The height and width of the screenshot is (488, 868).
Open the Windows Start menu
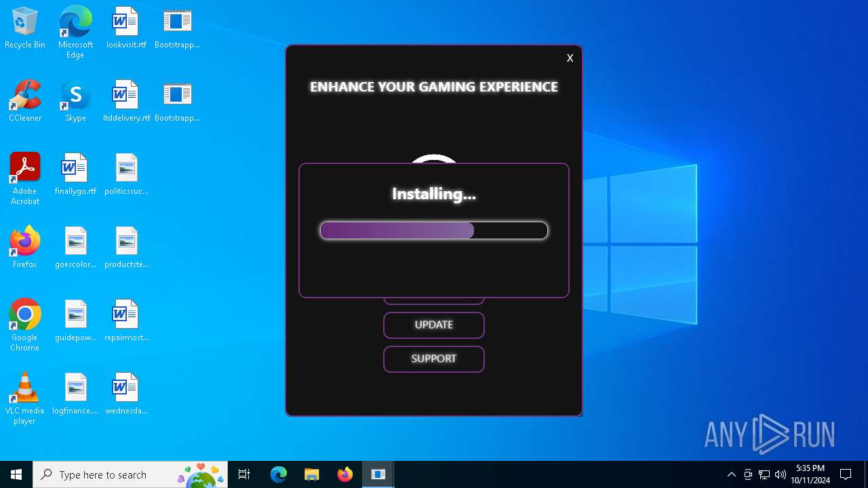tap(16, 474)
